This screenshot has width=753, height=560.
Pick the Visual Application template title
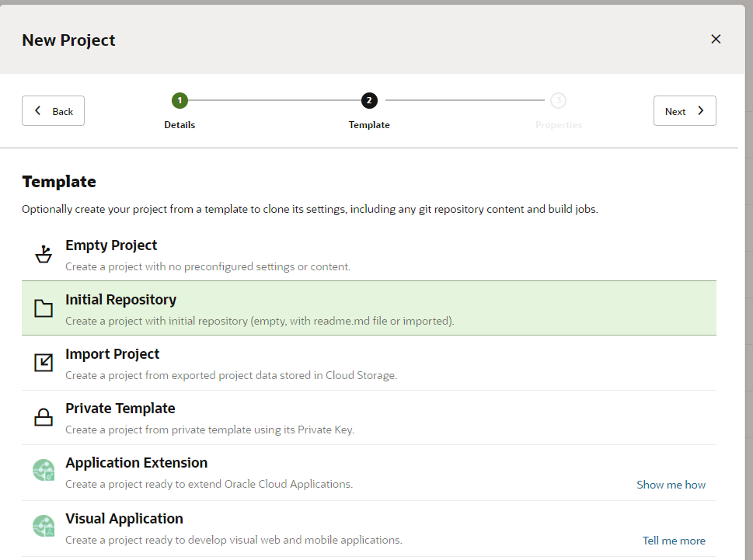click(124, 519)
